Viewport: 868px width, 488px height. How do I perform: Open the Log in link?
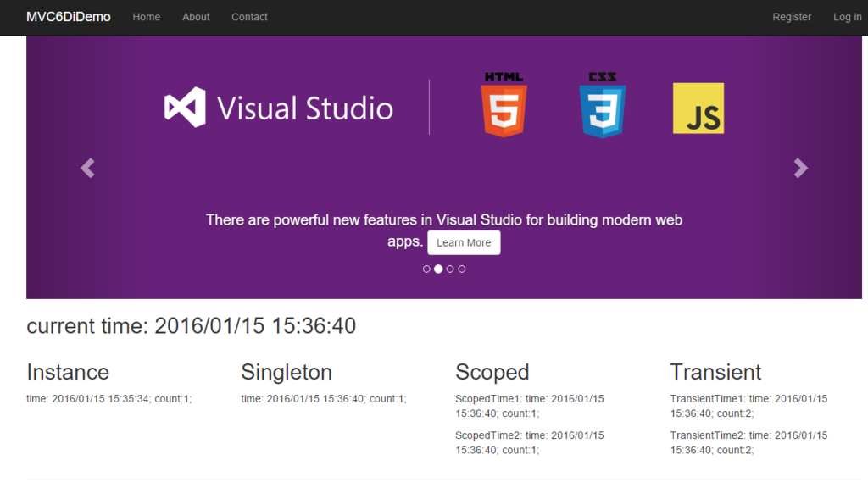(848, 17)
